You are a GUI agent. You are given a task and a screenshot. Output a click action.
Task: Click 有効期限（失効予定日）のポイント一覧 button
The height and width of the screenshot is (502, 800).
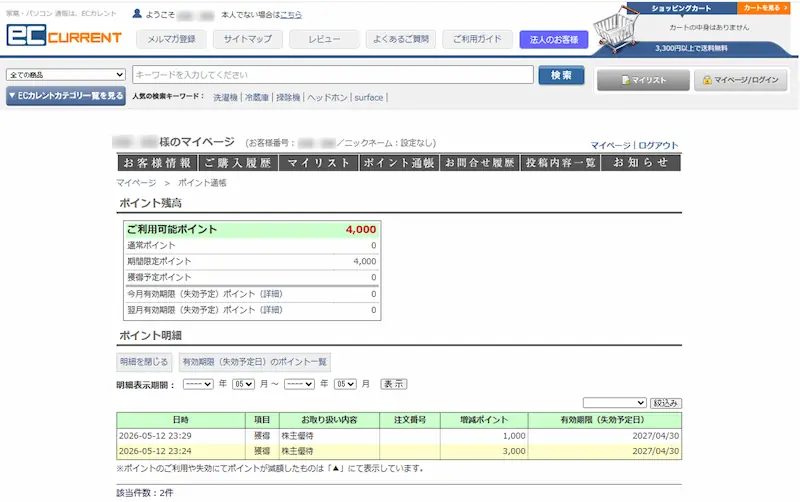(x=255, y=362)
